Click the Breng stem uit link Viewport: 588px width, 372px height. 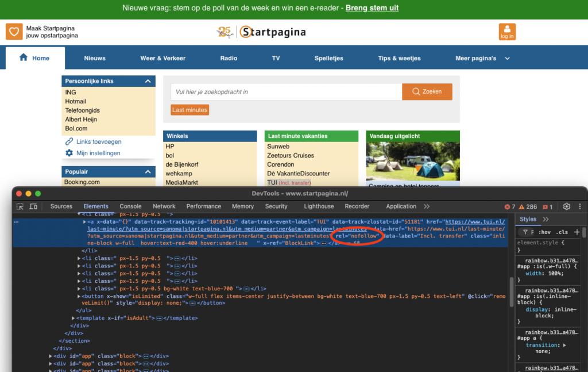[x=372, y=8]
